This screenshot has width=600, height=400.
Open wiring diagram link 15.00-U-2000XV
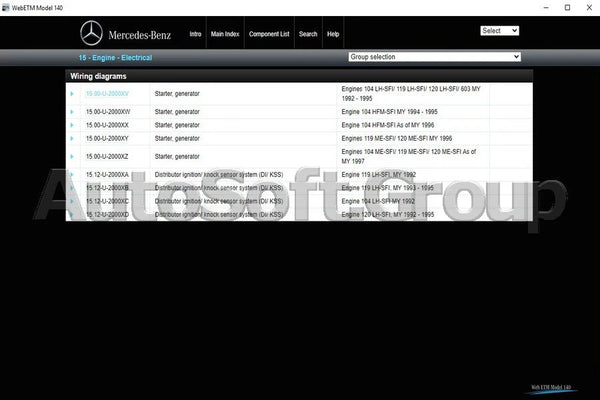[107, 94]
